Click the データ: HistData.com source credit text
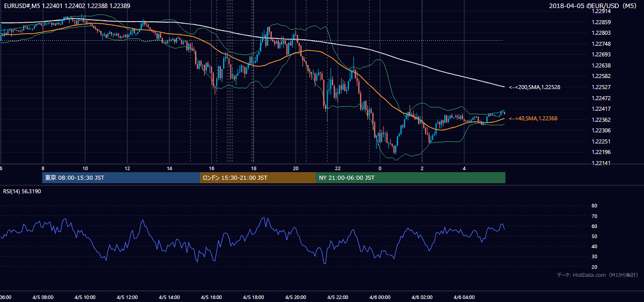 (x=598, y=275)
